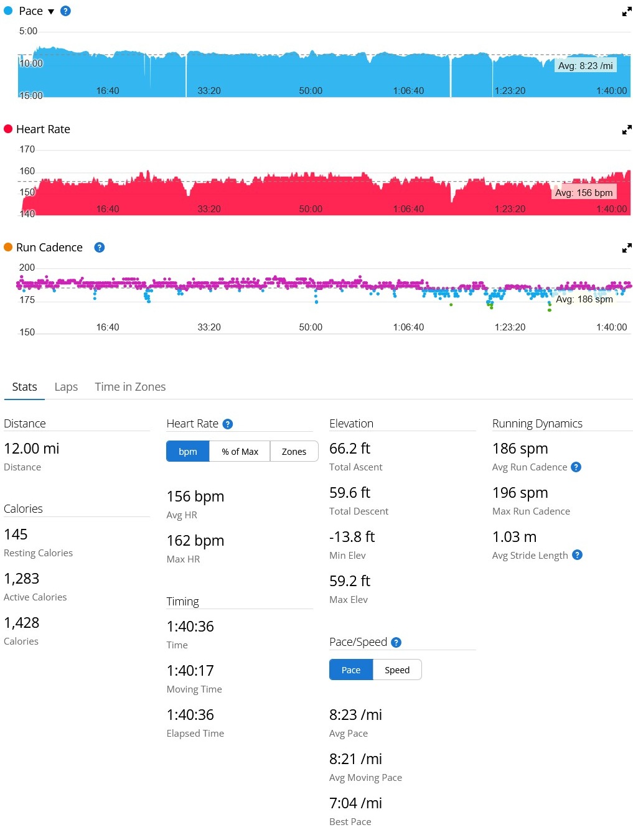633x840 pixels.
Task: Click the 8:21 /mi avg moving pace
Action: point(356,759)
